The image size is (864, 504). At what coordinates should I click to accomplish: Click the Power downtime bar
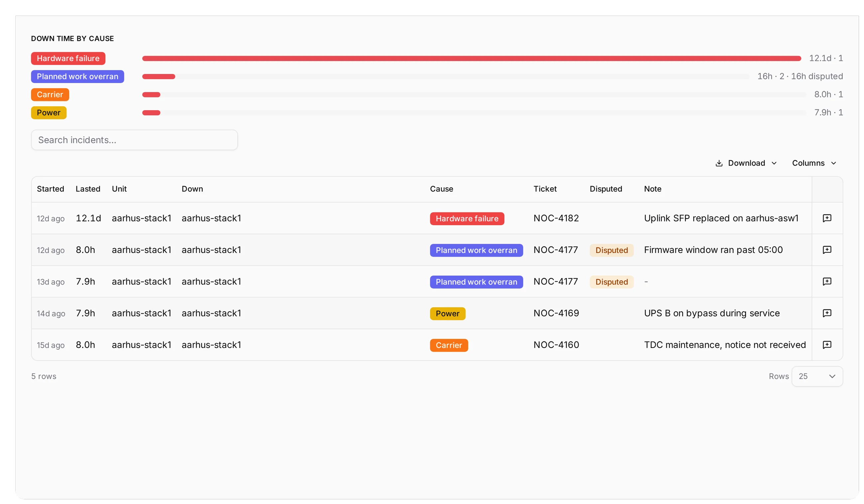[x=151, y=113]
